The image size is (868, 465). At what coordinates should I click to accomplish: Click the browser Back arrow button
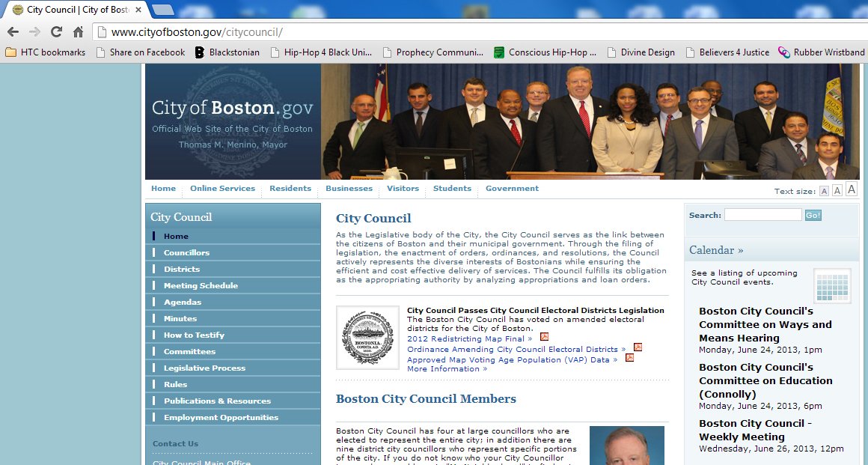(x=13, y=32)
